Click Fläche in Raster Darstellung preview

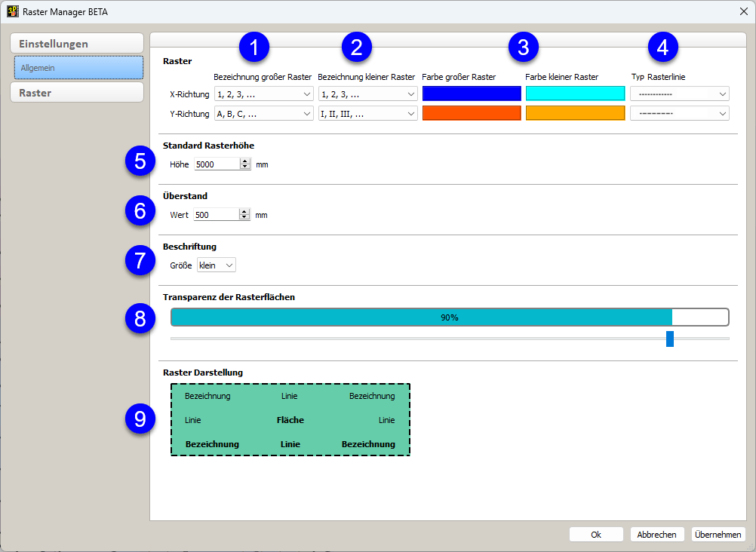point(290,420)
